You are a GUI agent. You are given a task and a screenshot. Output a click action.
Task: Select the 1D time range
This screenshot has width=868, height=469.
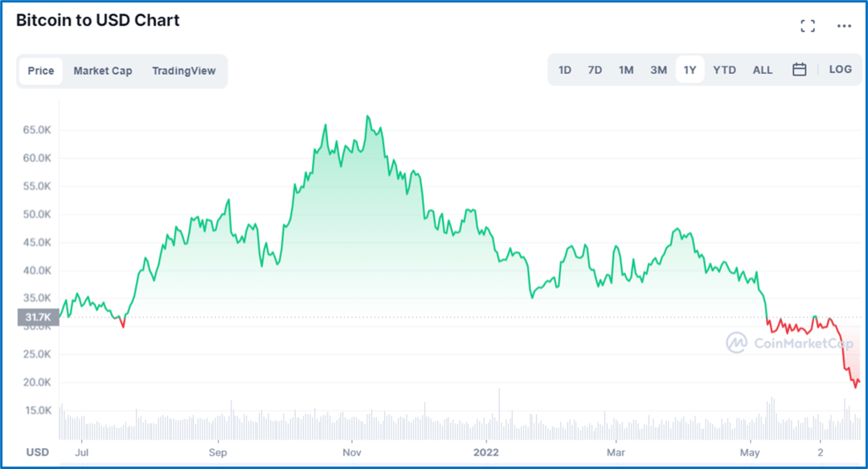(x=565, y=70)
